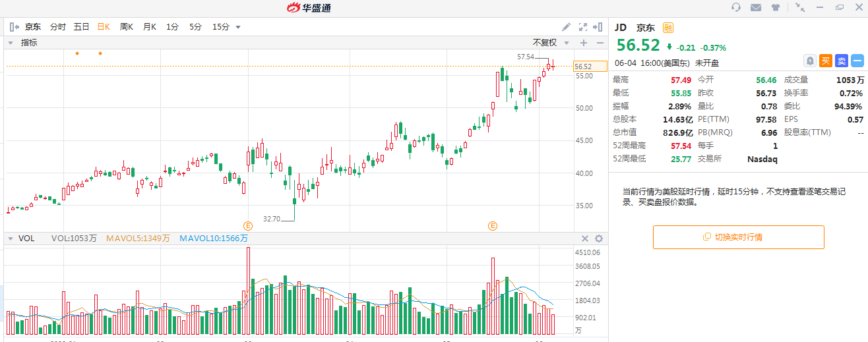This screenshot has height=342, width=868.
Task: Collapse the left panel via arrow icon
Action: (14, 27)
